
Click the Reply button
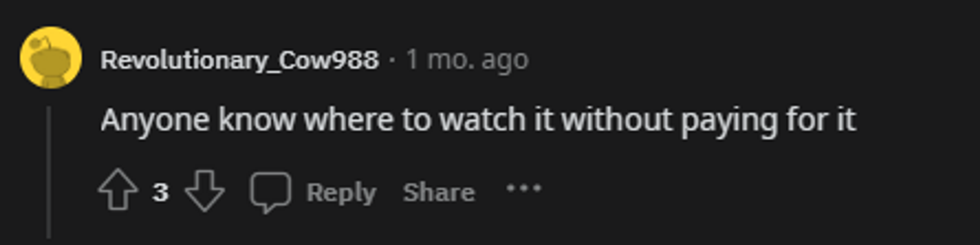(341, 192)
